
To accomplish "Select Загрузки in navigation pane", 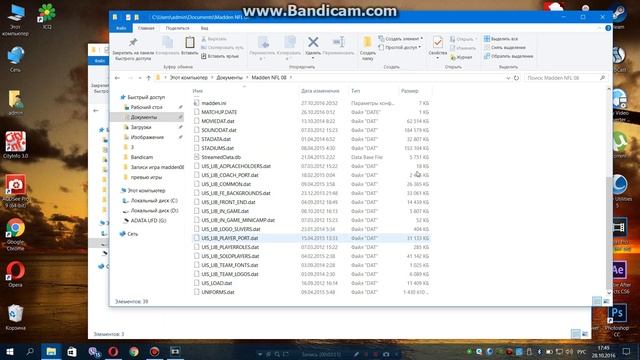I will click(141, 127).
